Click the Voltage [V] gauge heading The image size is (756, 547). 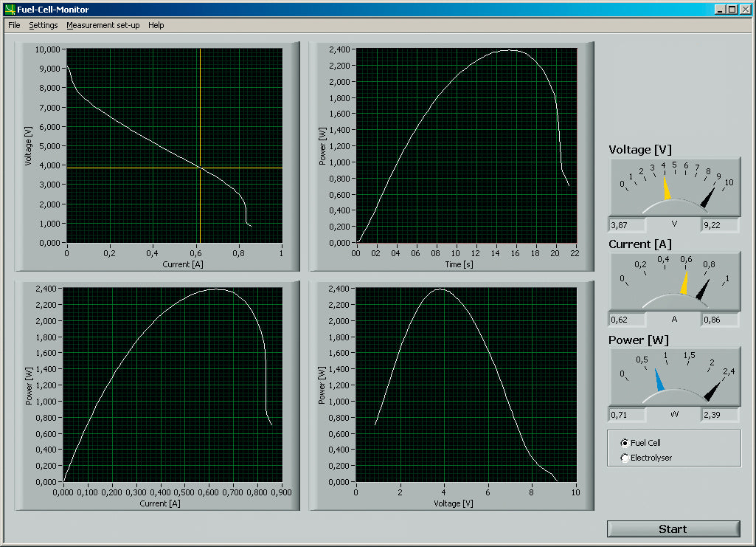tap(639, 150)
